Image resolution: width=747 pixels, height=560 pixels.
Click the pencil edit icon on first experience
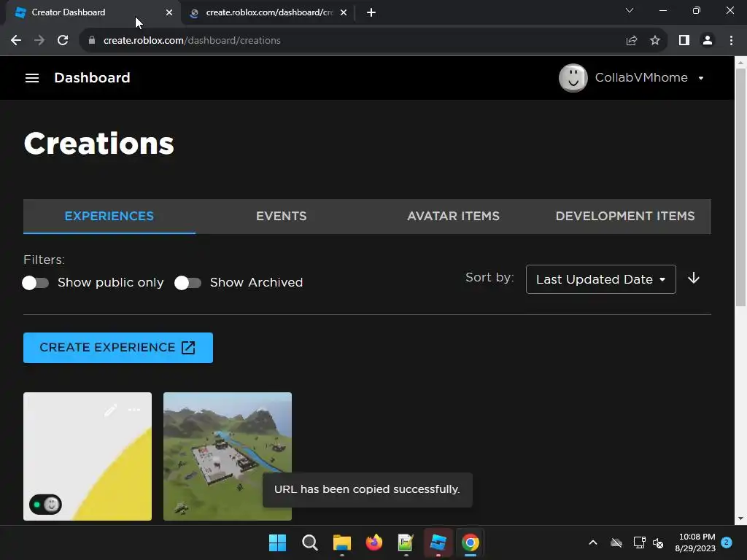(x=111, y=410)
